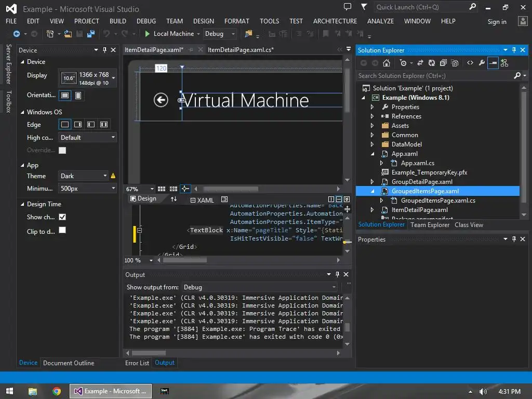Open the Theme dropdown

coord(83,176)
